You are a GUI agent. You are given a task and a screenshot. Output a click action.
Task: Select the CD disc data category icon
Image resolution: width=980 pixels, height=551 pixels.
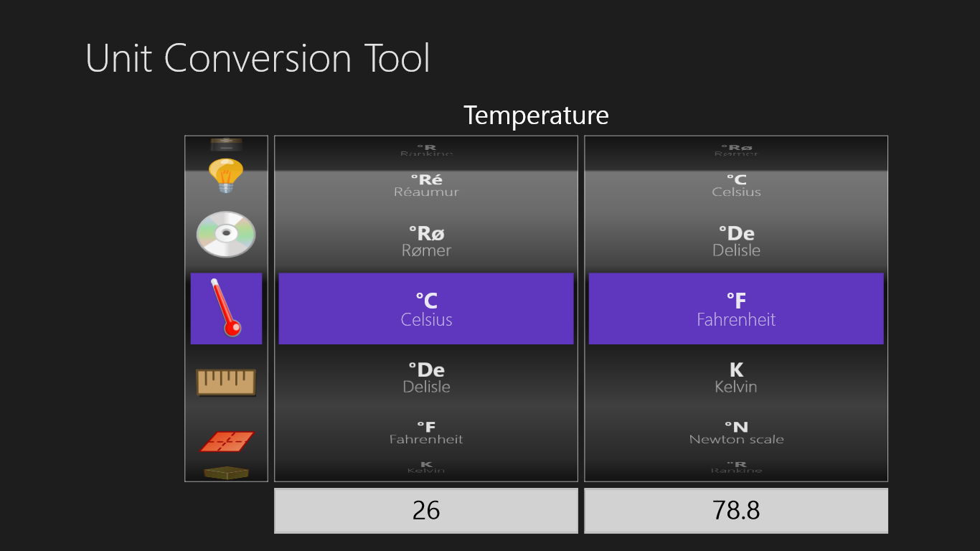[226, 235]
